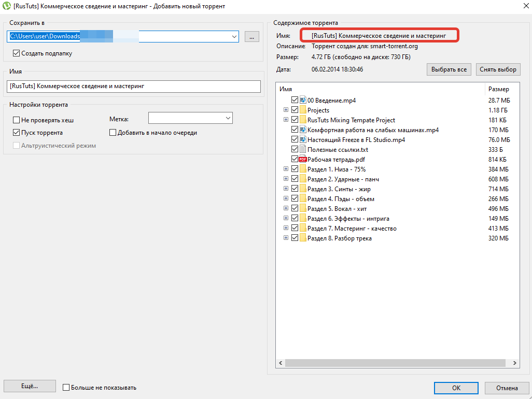Click Отмена to cancel
Viewport: 532px width, 399px height.
[507, 388]
